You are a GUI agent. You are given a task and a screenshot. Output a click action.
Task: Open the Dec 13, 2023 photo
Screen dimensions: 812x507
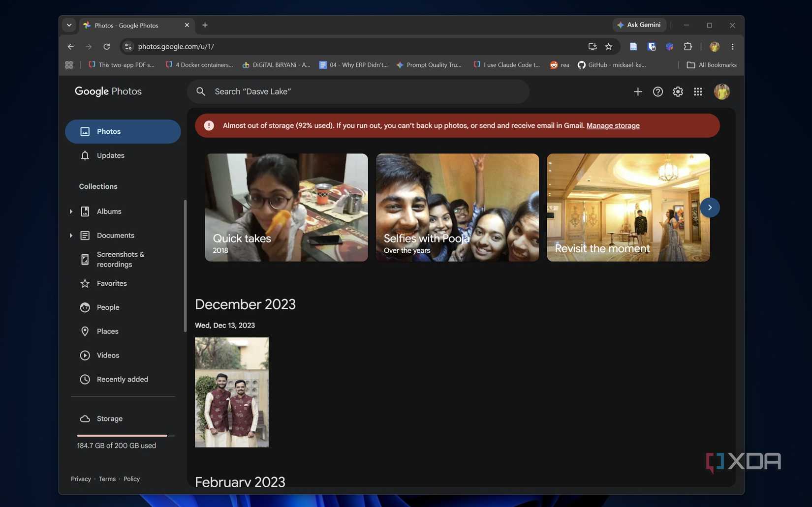232,392
